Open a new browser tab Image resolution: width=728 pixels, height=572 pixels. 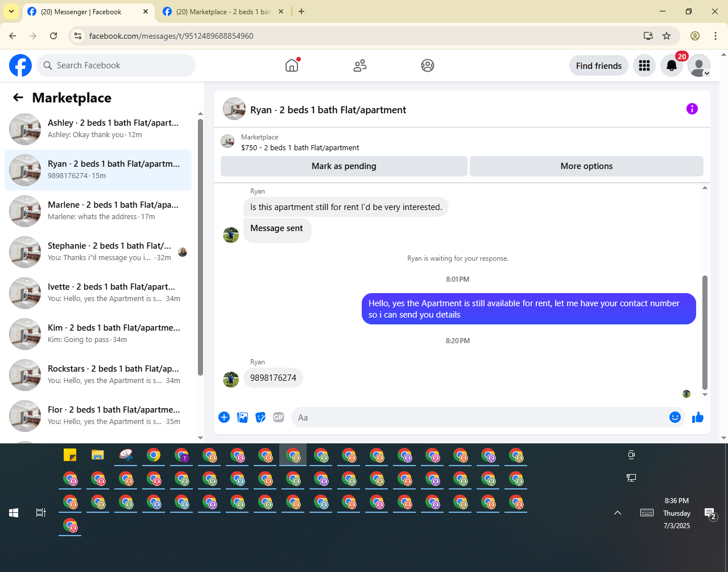[301, 11]
